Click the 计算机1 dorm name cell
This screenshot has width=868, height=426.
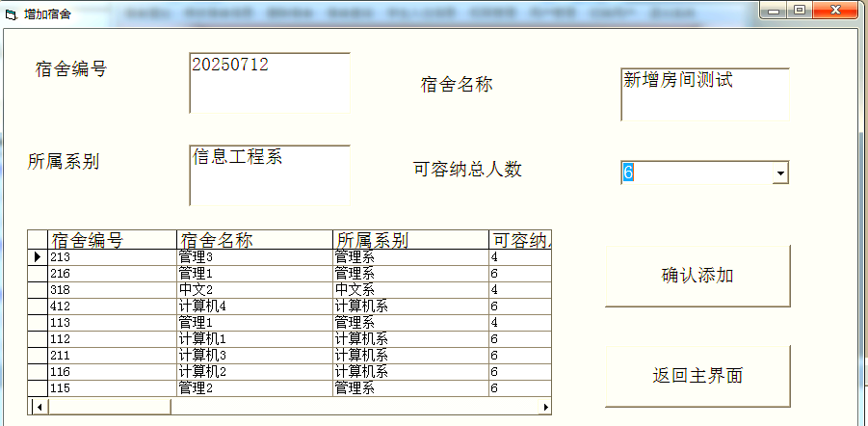point(255,339)
